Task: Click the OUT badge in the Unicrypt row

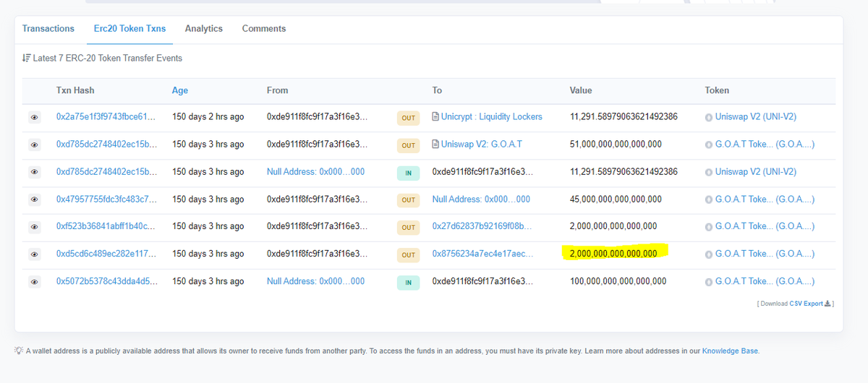Action: 409,118
